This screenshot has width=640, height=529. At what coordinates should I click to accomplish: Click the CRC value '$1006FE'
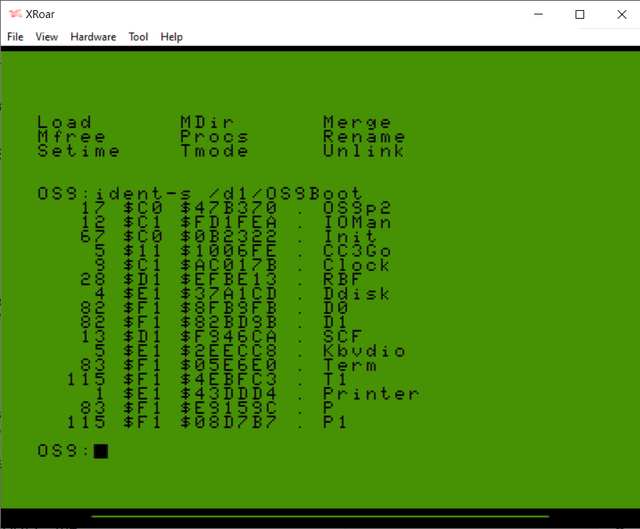[x=229, y=251]
